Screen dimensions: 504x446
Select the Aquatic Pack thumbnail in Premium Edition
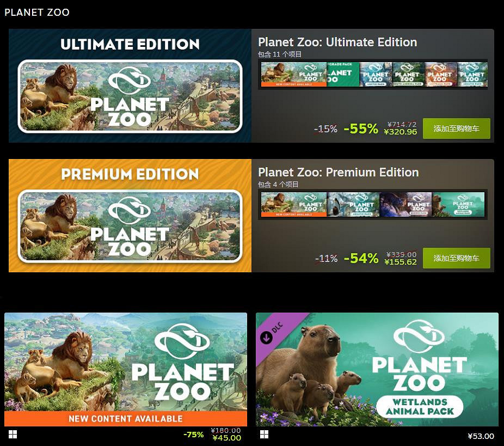[353, 204]
